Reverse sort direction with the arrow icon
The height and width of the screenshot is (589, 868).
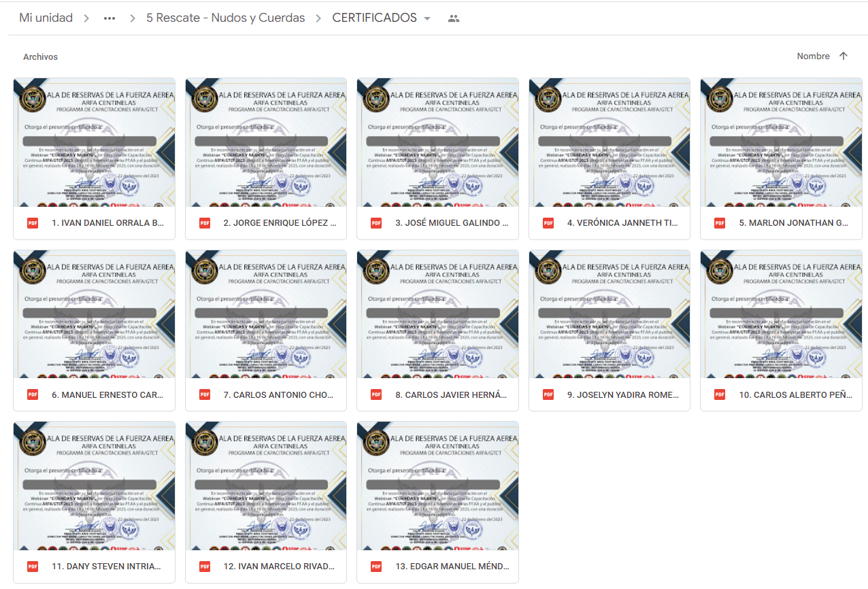844,56
